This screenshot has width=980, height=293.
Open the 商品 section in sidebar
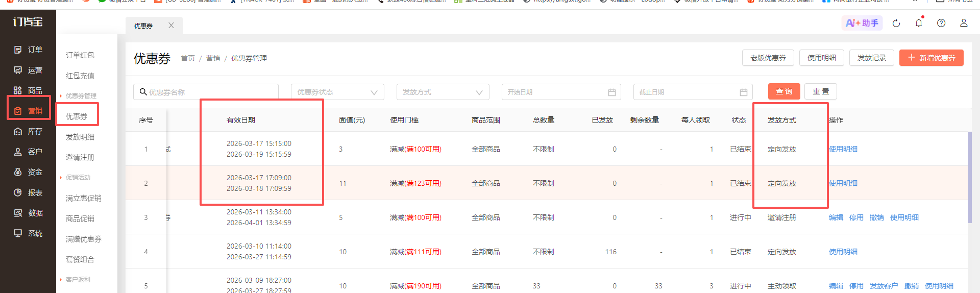click(x=28, y=90)
